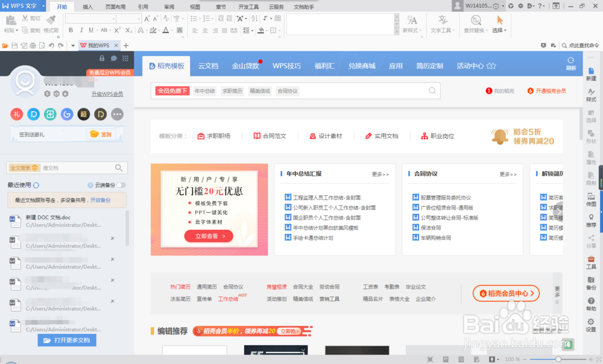Click the Italic formatting icon

pos(81,30)
